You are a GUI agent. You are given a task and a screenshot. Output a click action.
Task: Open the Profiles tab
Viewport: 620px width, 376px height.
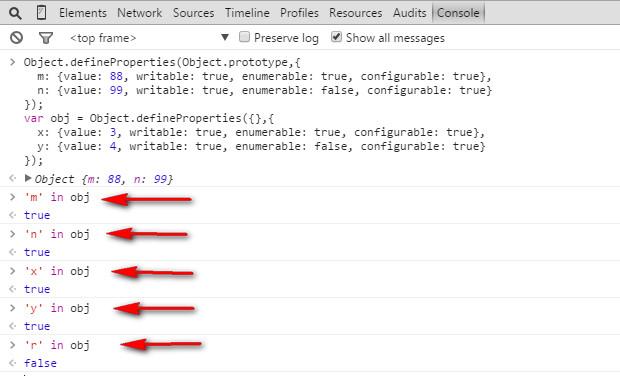299,13
